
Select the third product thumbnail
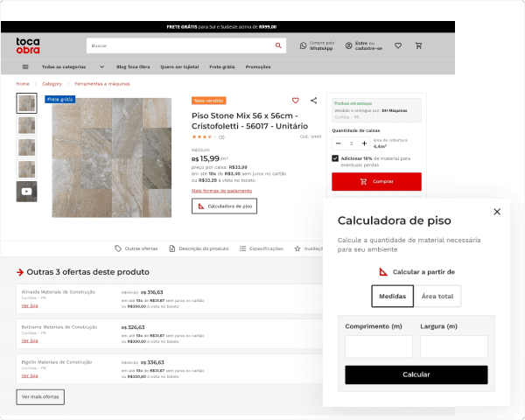27,147
